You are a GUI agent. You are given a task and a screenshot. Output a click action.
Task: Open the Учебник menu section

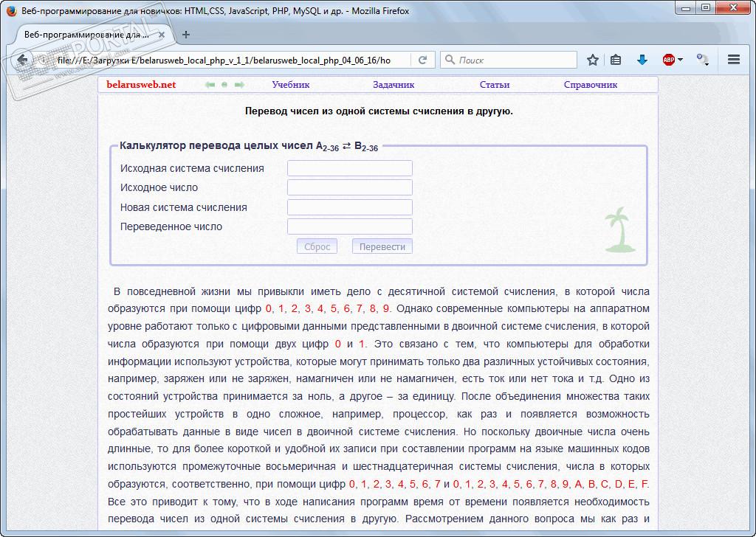pos(291,85)
